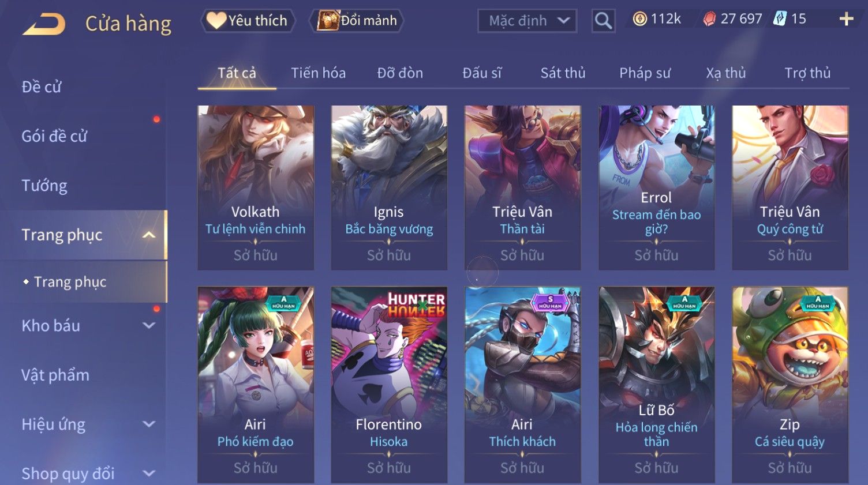This screenshot has width=868, height=485.
Task: Go to Tướng in sidebar
Action: [x=44, y=186]
